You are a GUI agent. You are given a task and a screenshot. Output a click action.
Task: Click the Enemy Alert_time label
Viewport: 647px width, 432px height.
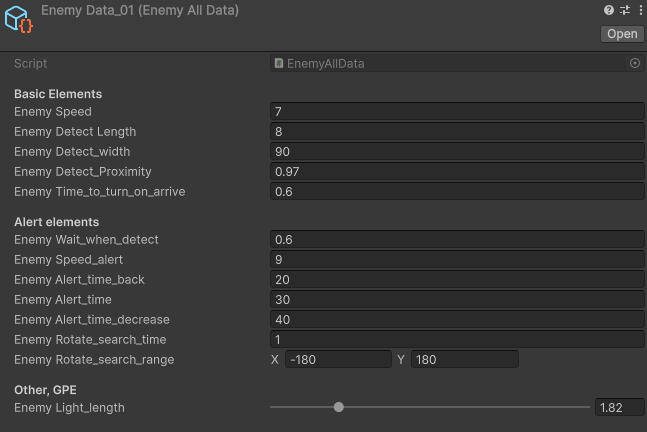63,300
